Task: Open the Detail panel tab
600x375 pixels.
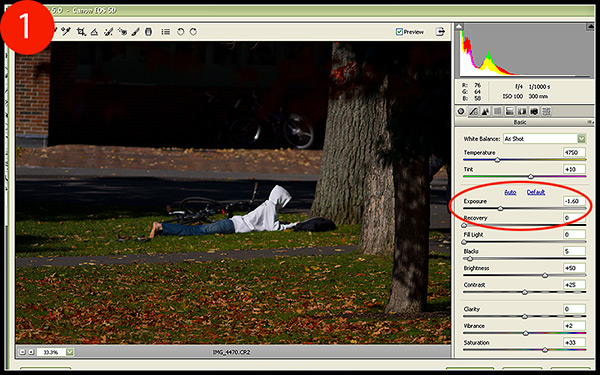Action: point(485,111)
